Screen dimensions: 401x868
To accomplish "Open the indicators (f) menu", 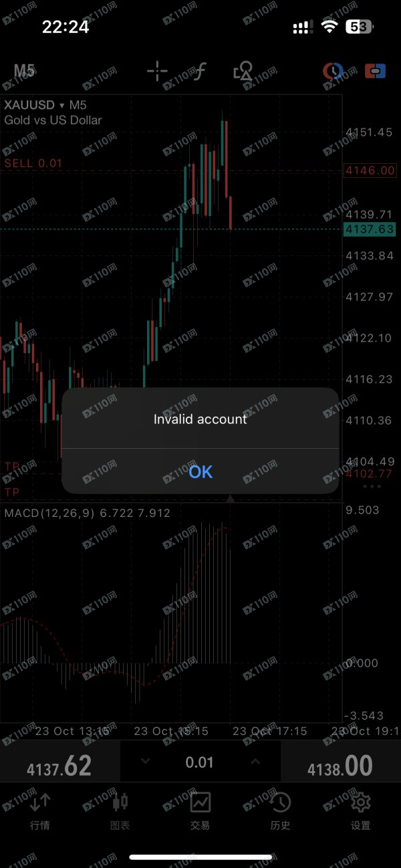I will (x=200, y=71).
